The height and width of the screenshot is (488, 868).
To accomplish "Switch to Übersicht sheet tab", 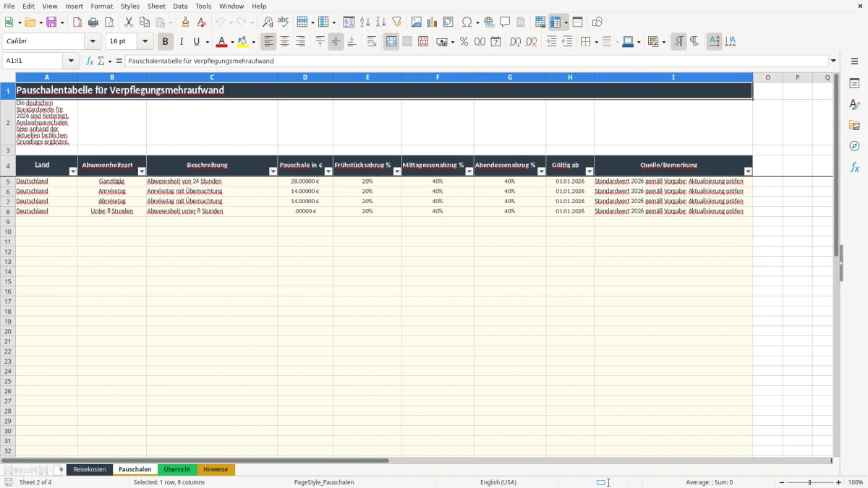I will click(x=177, y=469).
